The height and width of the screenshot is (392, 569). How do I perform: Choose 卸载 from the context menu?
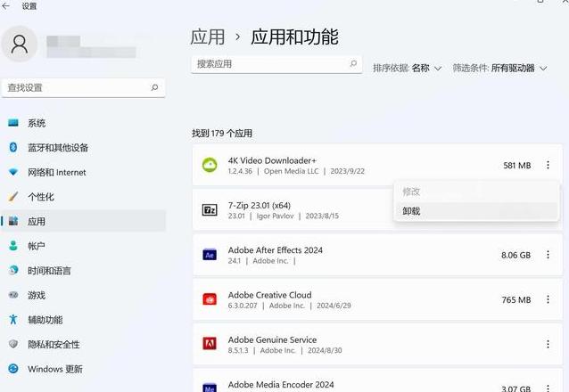(x=475, y=210)
